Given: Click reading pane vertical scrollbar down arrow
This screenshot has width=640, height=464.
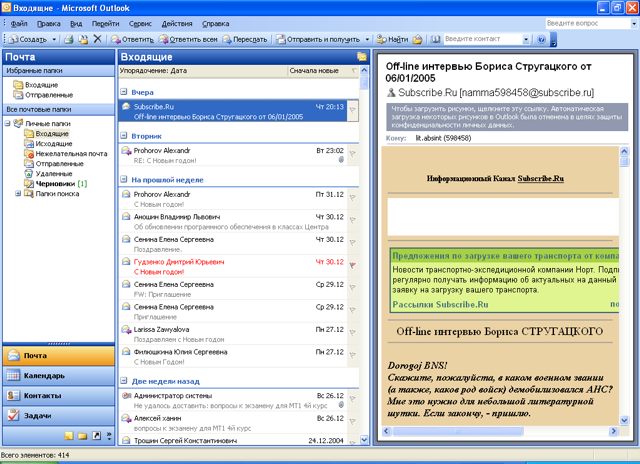Looking at the screenshot, I should 624,420.
